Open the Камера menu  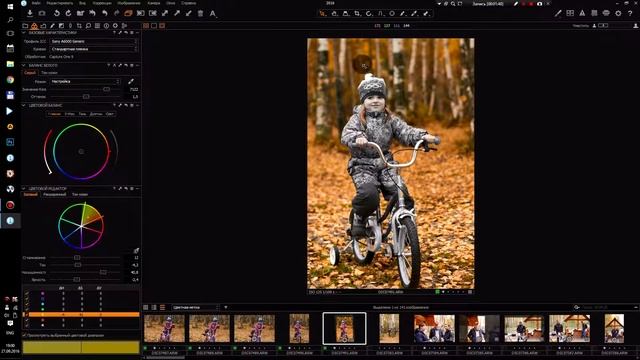[x=153, y=3]
